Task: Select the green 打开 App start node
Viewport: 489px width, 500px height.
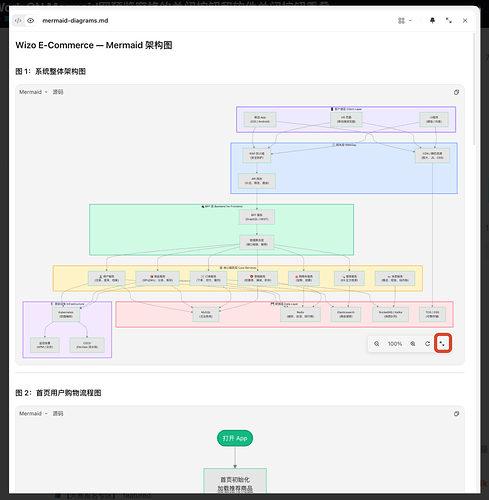Action: 235,438
